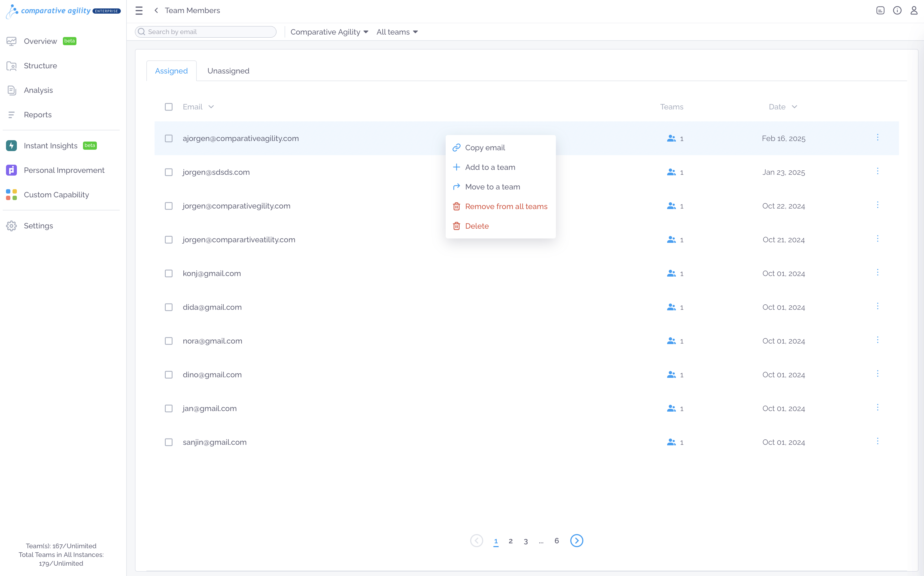This screenshot has height=576, width=924.
Task: Click the info circle icon
Action: 897,11
